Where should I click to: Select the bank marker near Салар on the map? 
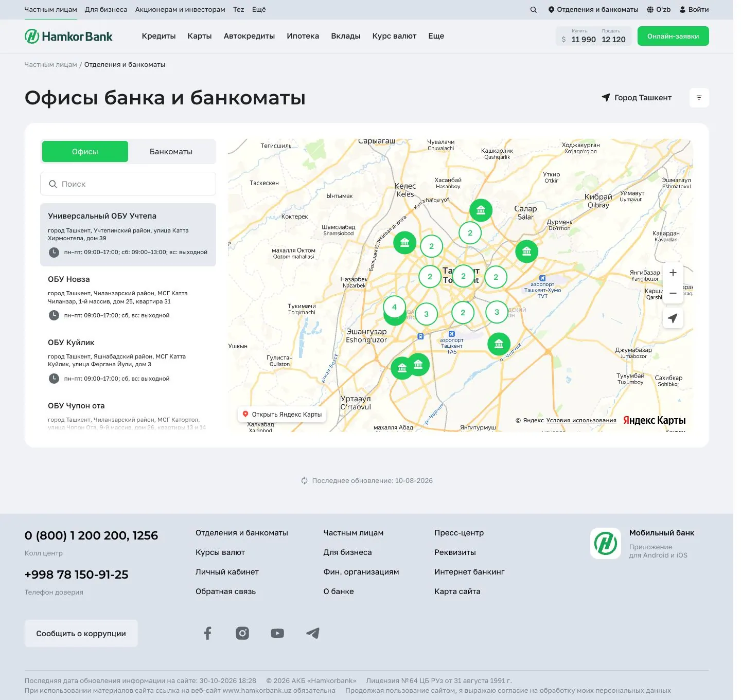(x=526, y=252)
